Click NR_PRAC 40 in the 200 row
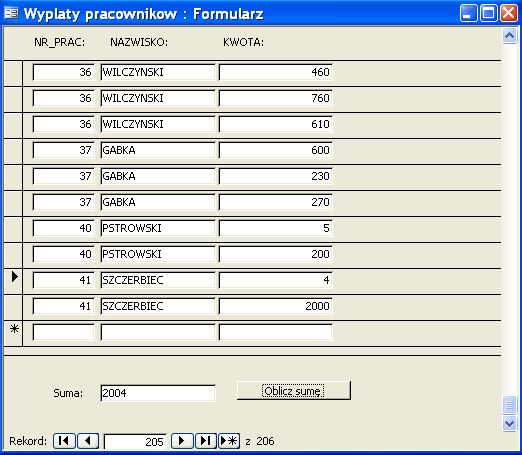The width and height of the screenshot is (522, 455). 64,254
